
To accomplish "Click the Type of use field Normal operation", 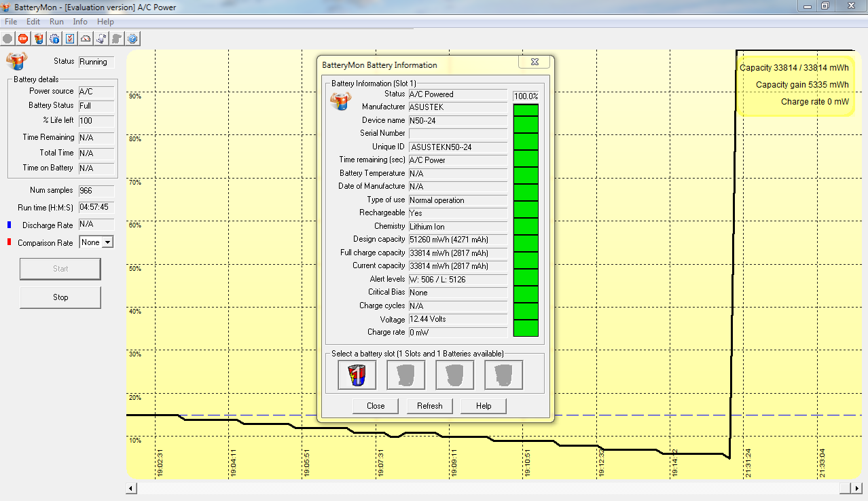I will [458, 200].
